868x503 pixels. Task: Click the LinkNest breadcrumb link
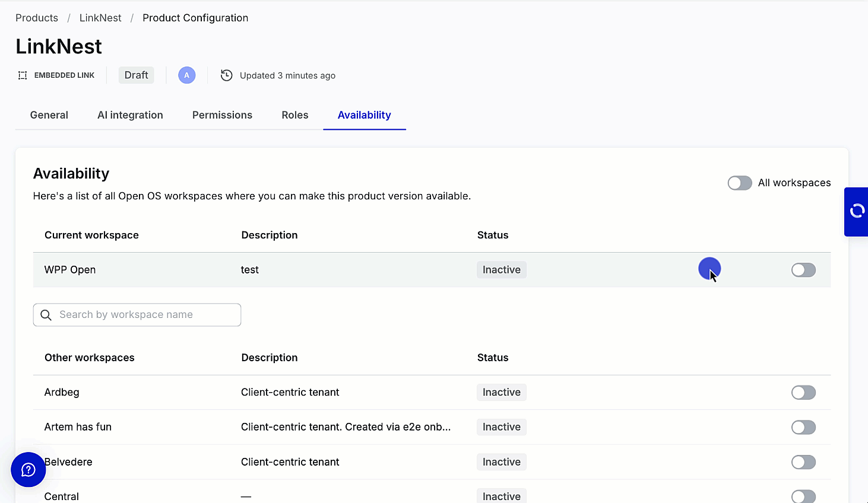click(x=100, y=18)
